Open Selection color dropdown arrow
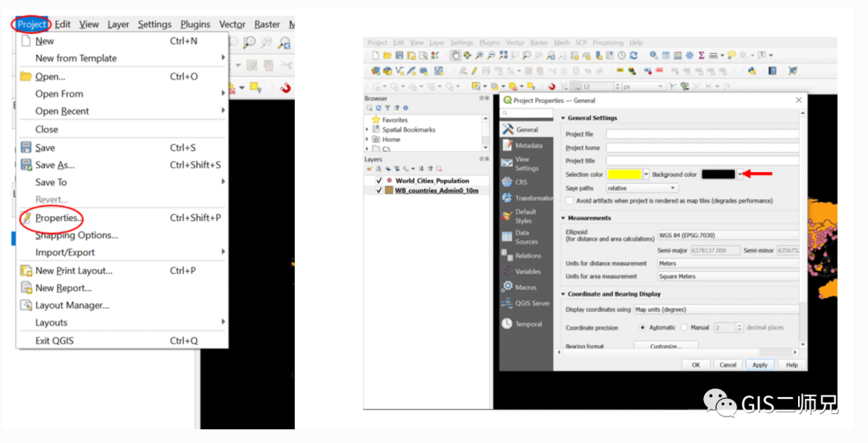868x443 pixels. [646, 174]
